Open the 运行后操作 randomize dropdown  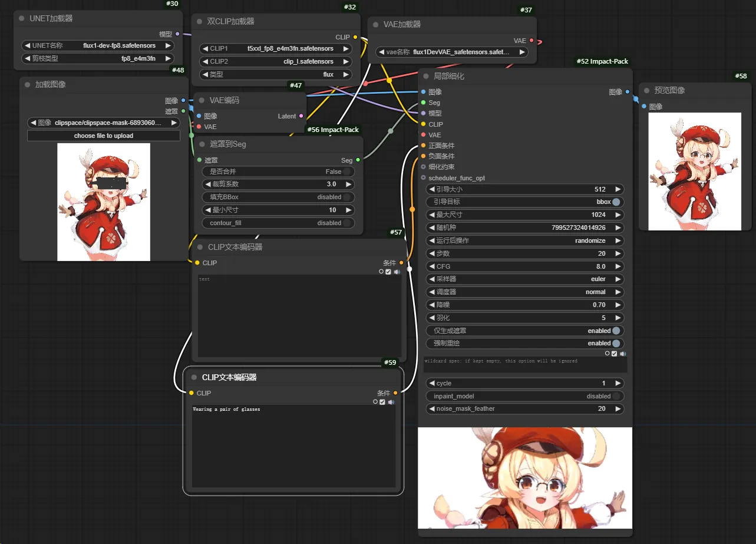pyautogui.click(x=524, y=240)
